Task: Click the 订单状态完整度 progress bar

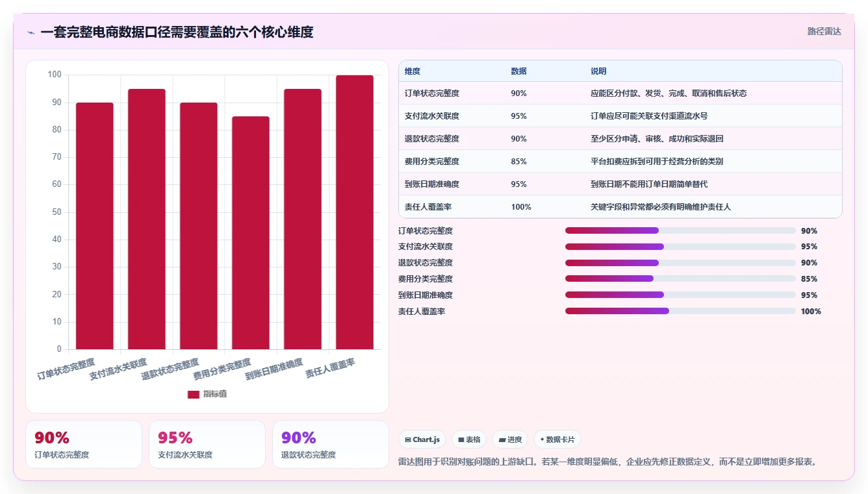Action: pos(680,230)
